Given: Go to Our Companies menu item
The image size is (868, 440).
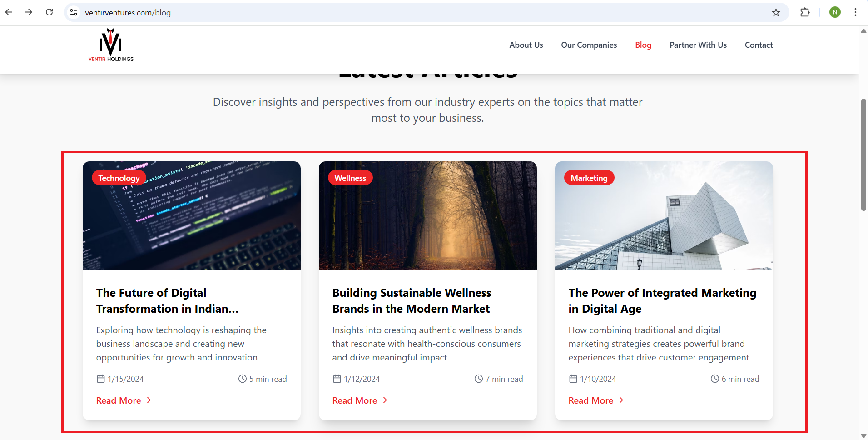Looking at the screenshot, I should coord(589,45).
